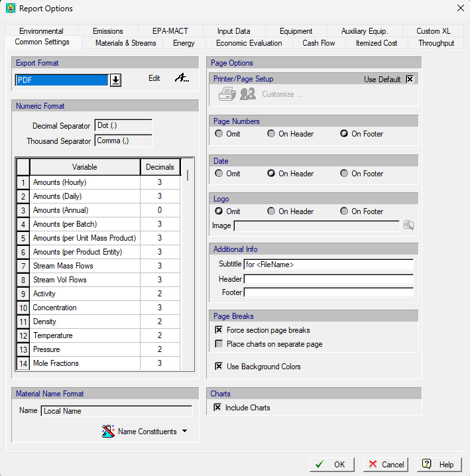
Task: Open the Auxiliary Equip. tab
Action: pos(365,31)
